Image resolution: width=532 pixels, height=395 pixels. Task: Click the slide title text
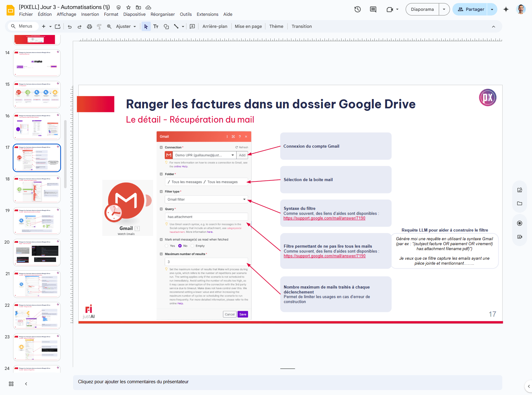pyautogui.click(x=271, y=104)
